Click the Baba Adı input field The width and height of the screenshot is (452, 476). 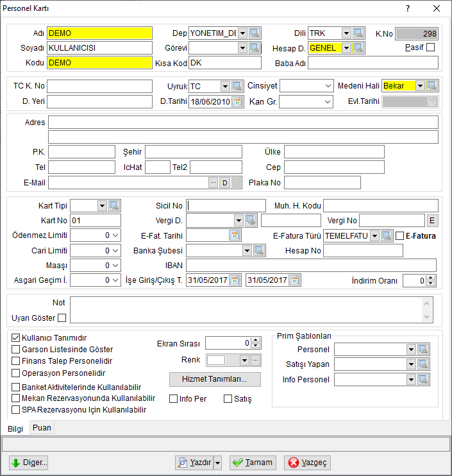pyautogui.click(x=373, y=63)
